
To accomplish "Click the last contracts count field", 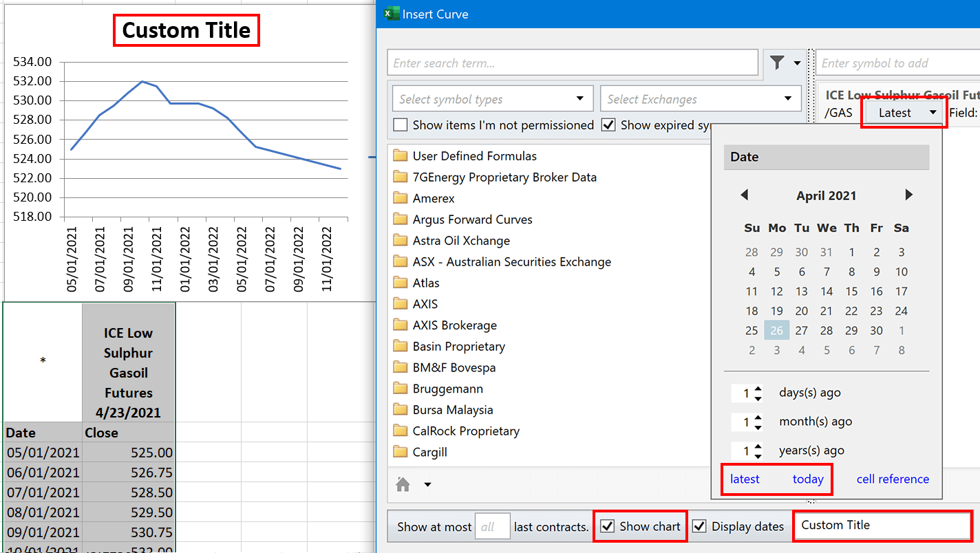I will [492, 527].
